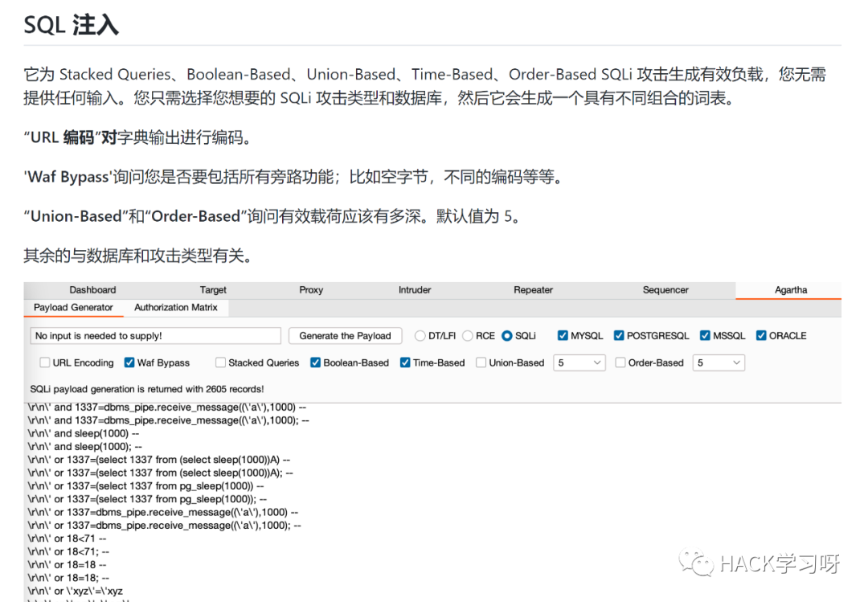Uncheck the ORACLE checkbox
868x602 pixels.
point(761,336)
